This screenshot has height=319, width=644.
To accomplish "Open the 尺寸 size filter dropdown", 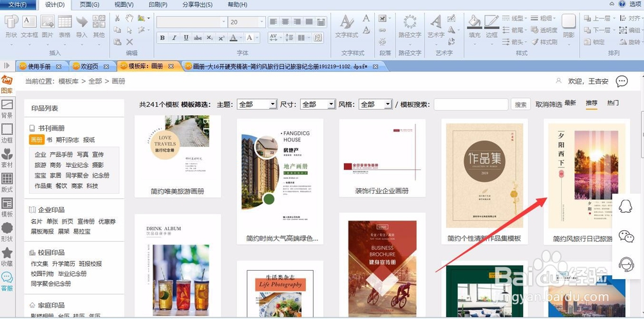I will click(332, 105).
